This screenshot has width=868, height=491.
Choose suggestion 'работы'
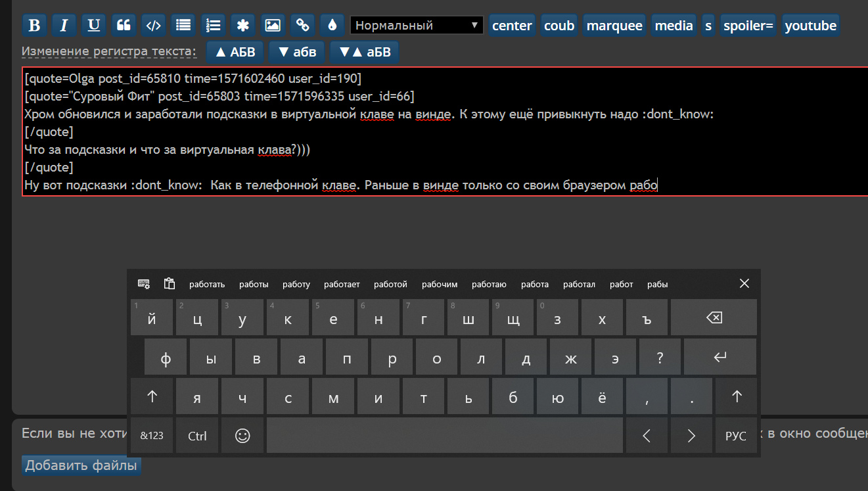254,285
